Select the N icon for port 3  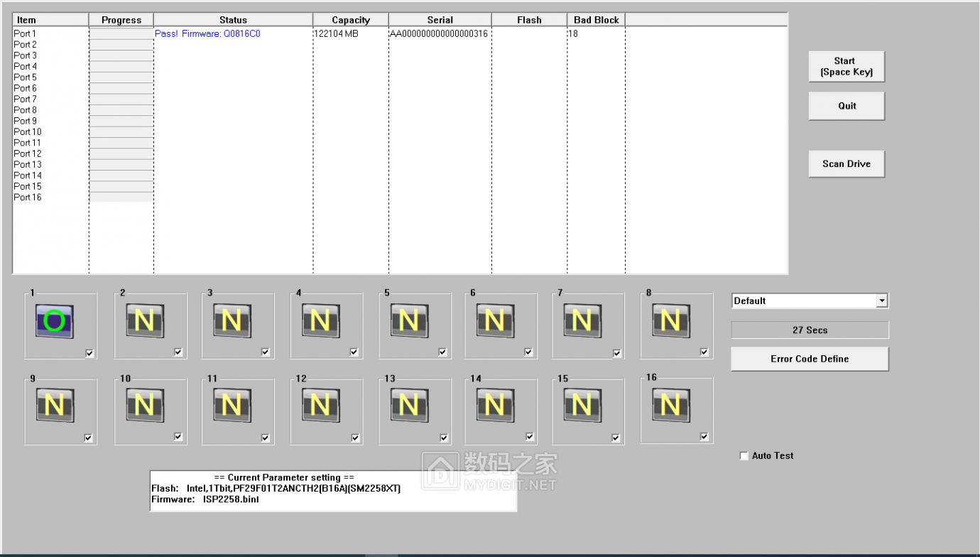(232, 321)
